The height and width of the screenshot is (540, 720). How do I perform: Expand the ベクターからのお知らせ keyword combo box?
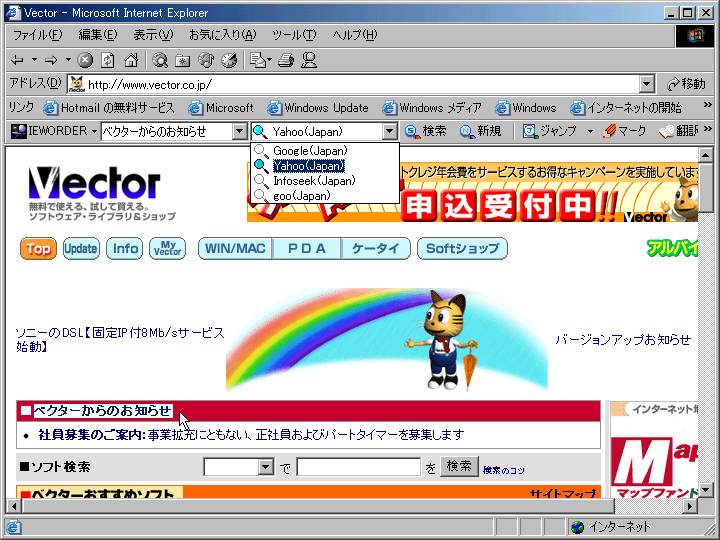[239, 131]
